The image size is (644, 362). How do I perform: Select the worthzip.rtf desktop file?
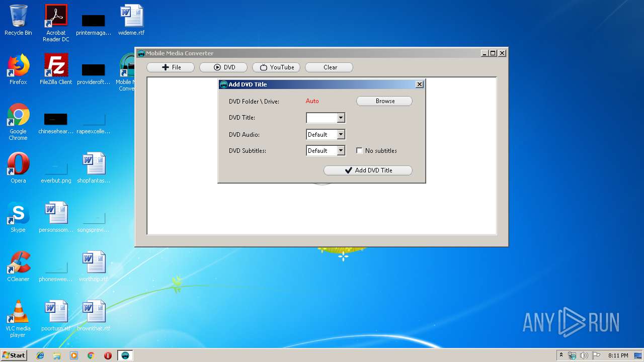point(94,266)
